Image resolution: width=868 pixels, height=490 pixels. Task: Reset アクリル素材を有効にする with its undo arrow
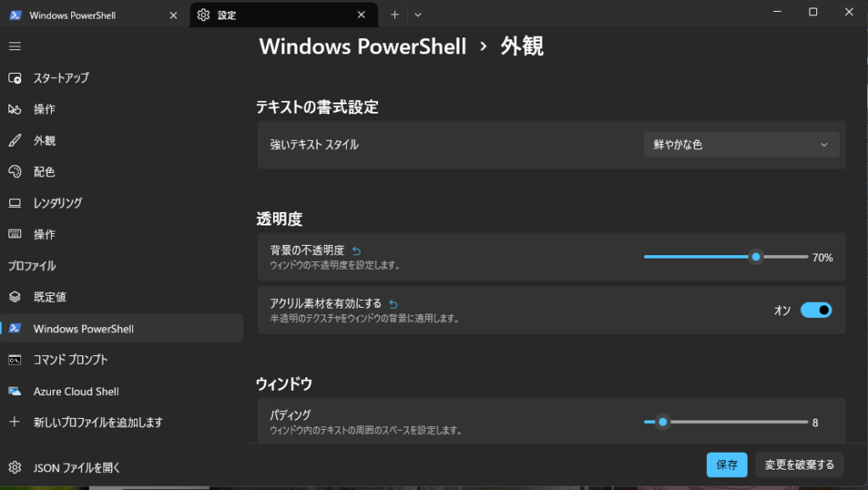point(393,304)
